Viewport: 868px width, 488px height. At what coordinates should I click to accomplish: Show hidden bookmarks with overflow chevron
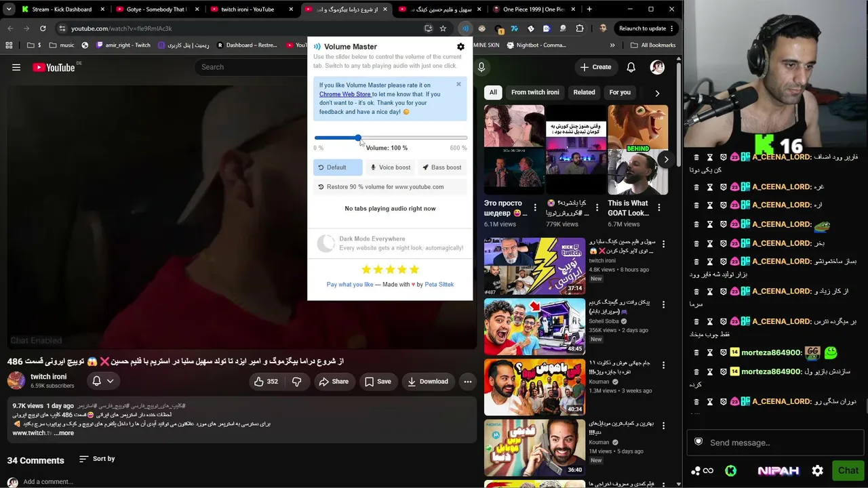612,45
